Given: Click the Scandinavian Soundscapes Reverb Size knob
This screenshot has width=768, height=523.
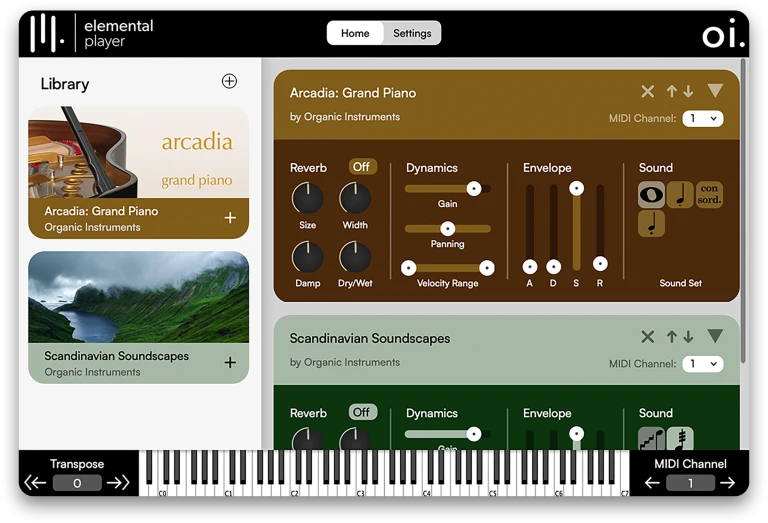Looking at the screenshot, I should 308,439.
